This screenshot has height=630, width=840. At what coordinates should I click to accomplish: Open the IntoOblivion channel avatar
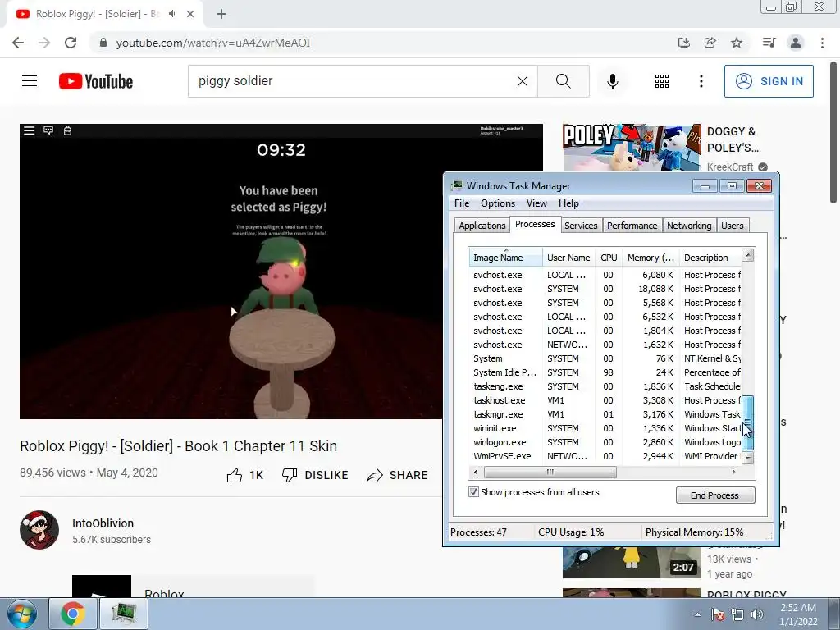(39, 530)
